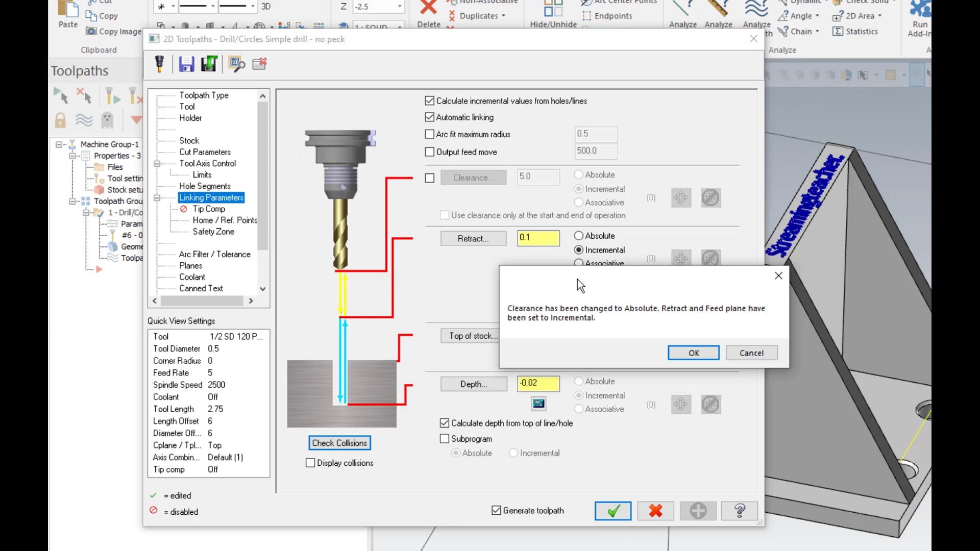Click the Check Collisions button
The image size is (980, 551).
tap(339, 443)
